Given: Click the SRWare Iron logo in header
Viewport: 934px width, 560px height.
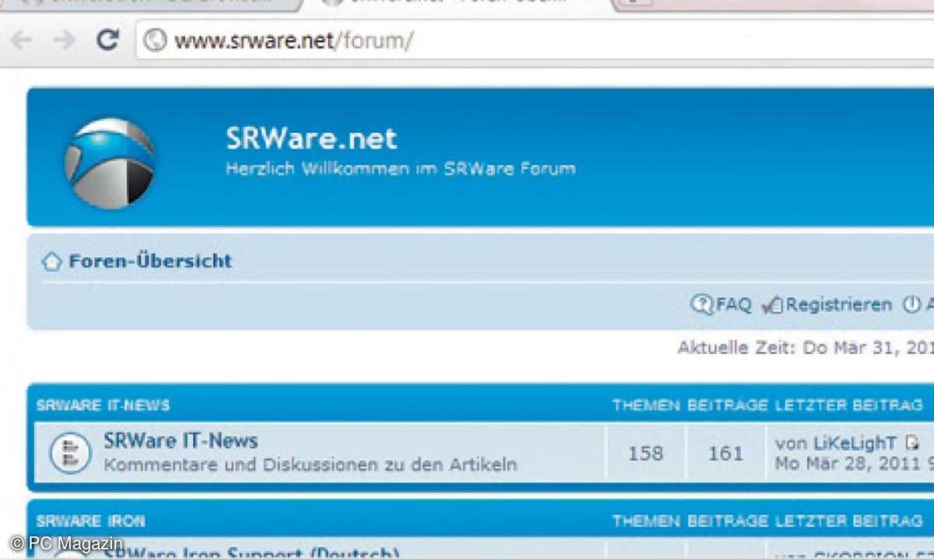Looking at the screenshot, I should pos(109,163).
